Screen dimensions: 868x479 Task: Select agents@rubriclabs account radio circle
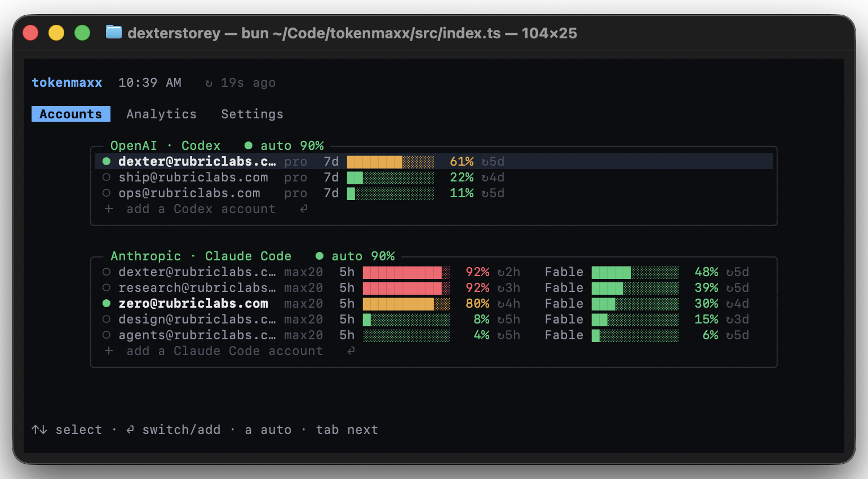(107, 335)
